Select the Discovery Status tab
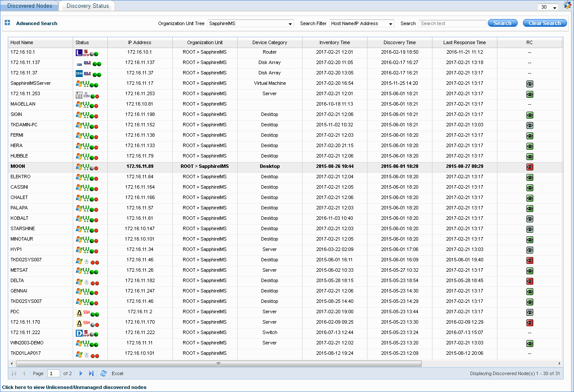This screenshot has height=392, width=574. (87, 6)
